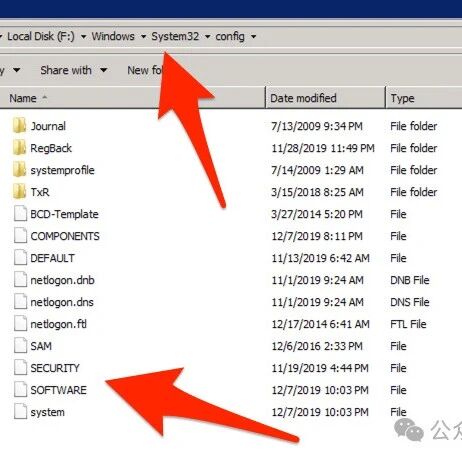Navigate to System32 breadcrumb
This screenshot has width=462, height=462.
coord(175,36)
